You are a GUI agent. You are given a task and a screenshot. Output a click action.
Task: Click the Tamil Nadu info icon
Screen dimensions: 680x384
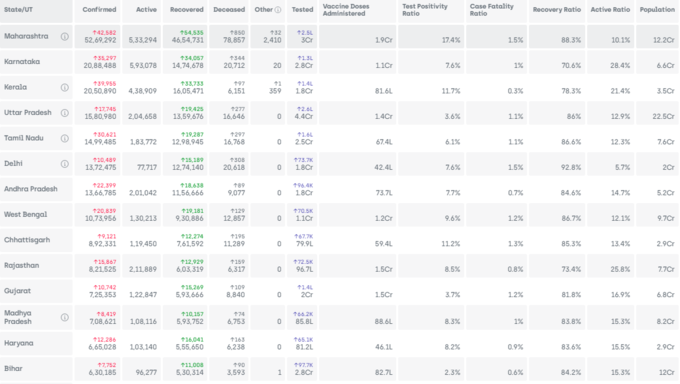tap(65, 138)
